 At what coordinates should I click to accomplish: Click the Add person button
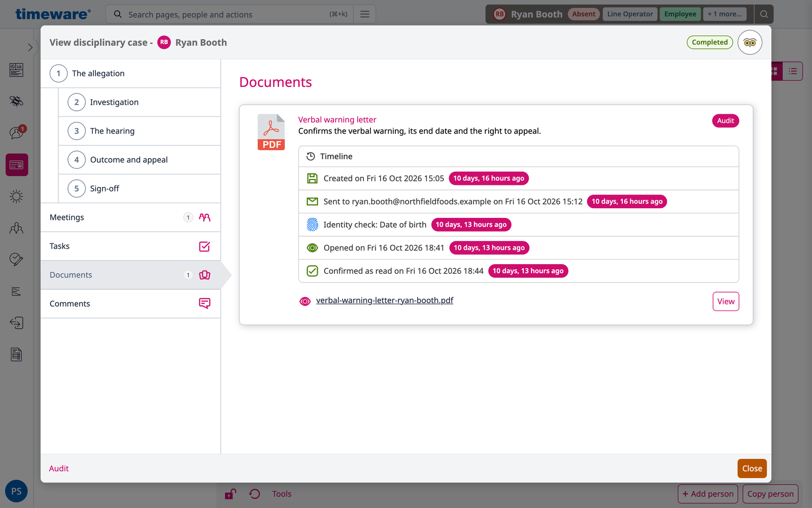click(708, 494)
